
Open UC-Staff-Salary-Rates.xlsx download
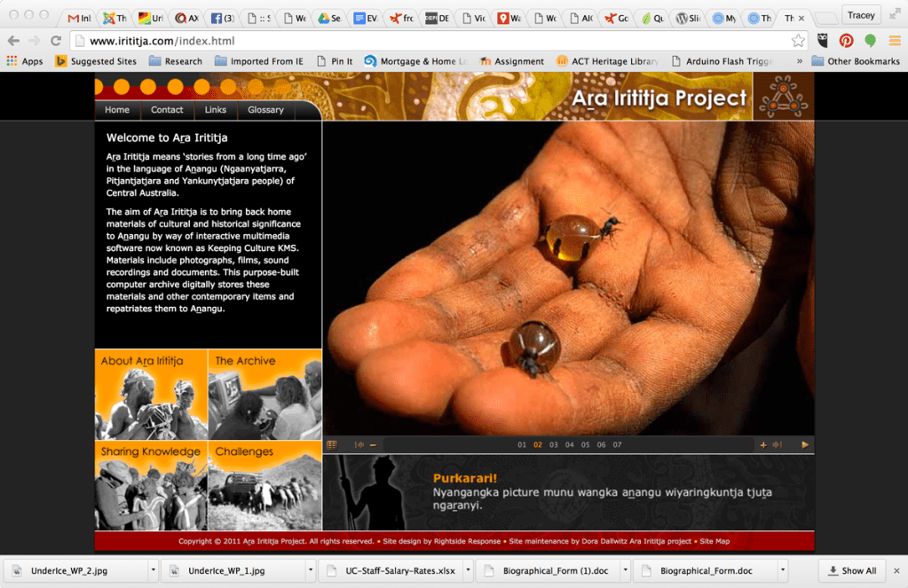tap(391, 571)
